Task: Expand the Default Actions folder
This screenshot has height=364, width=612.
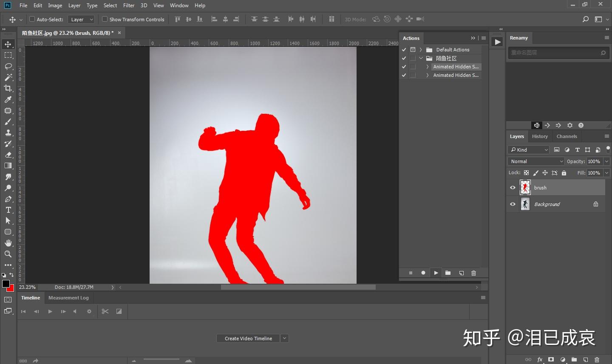Action: [x=420, y=50]
